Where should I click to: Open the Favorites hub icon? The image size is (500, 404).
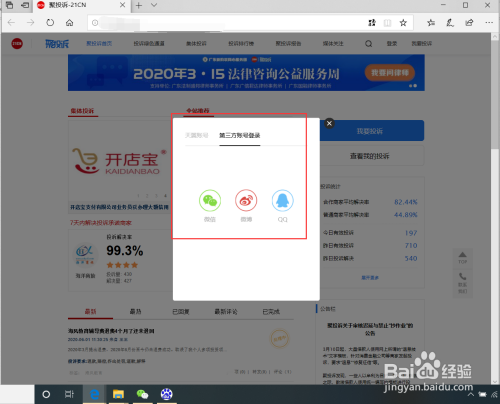click(x=431, y=23)
